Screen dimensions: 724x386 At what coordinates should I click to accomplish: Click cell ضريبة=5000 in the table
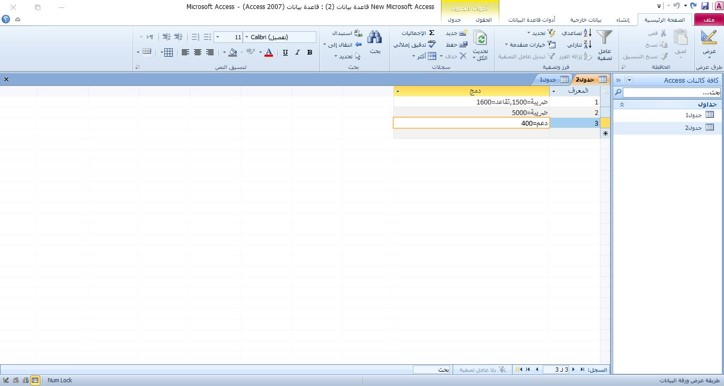(471, 113)
